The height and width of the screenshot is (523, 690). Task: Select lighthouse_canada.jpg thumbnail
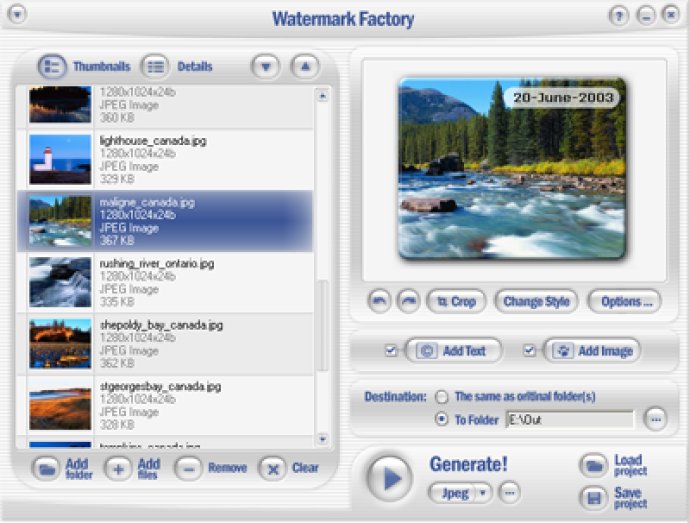(60, 159)
